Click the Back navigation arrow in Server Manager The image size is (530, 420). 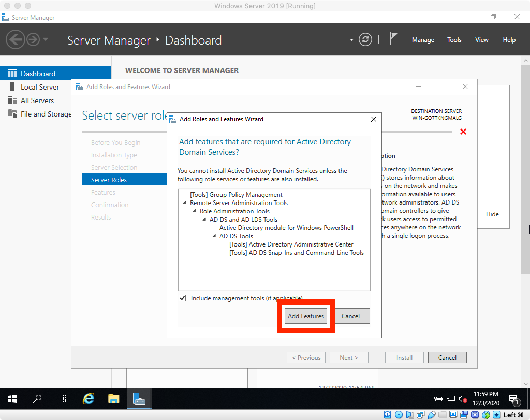coord(15,39)
